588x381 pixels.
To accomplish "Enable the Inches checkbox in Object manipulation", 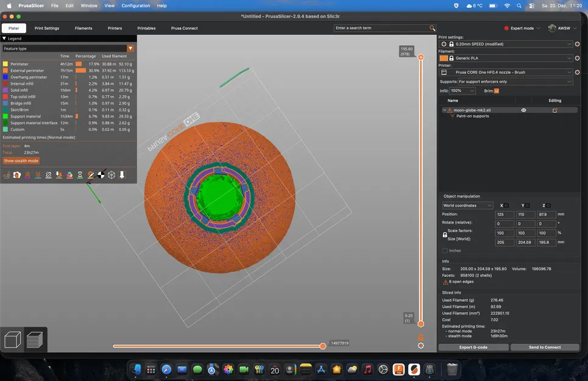I will [x=446, y=251].
